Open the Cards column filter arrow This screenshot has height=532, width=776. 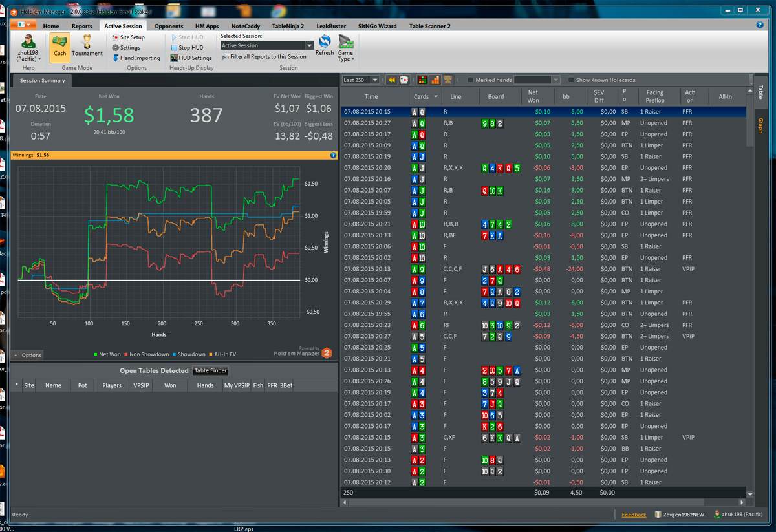click(x=436, y=96)
